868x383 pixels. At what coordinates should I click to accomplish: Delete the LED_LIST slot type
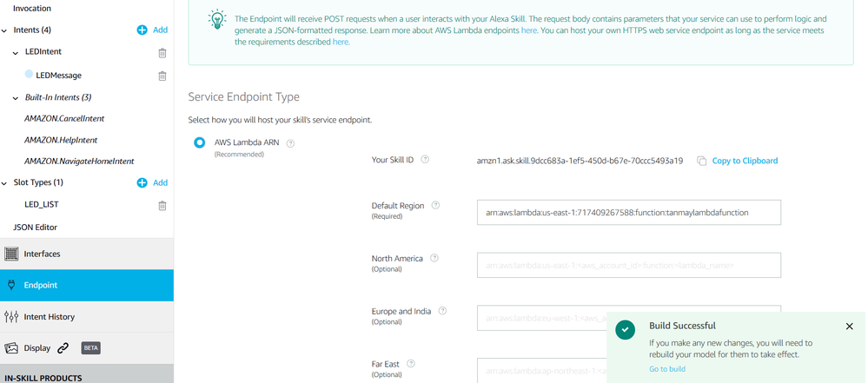click(162, 206)
